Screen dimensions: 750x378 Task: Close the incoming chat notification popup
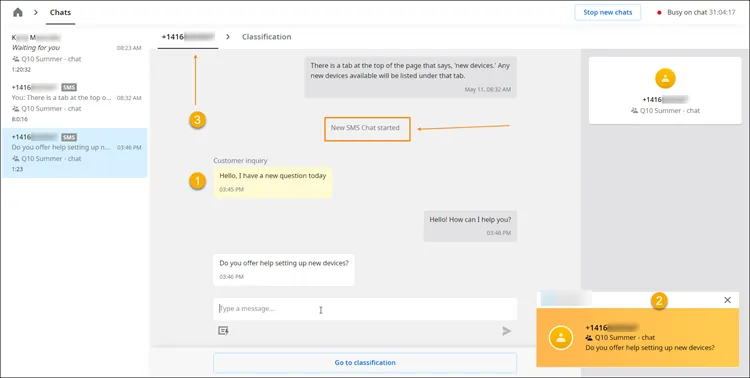728,300
